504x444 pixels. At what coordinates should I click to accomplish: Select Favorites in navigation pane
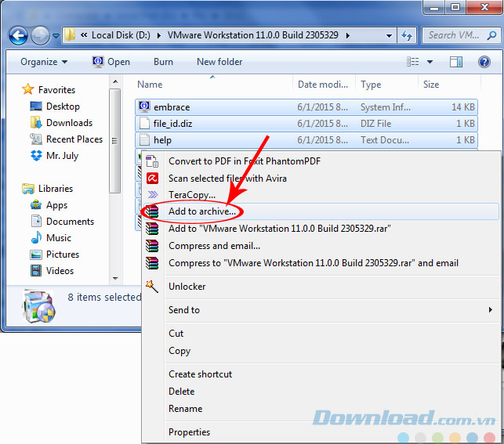[49, 89]
